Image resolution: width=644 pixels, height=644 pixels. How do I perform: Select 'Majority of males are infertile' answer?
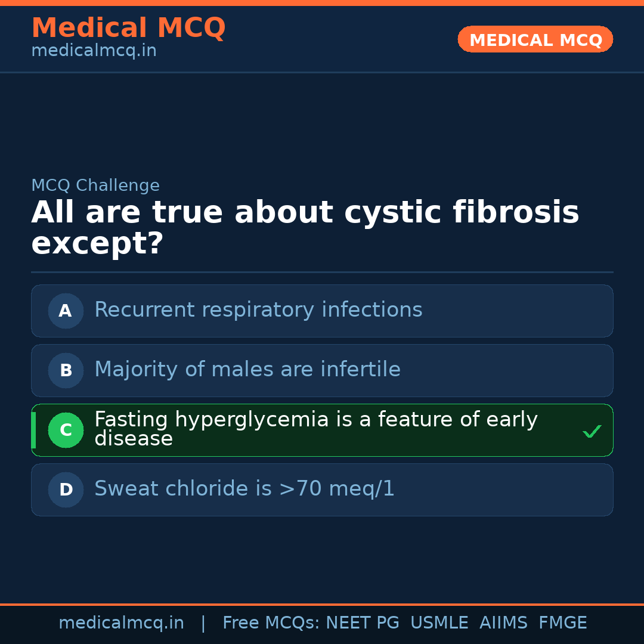[247, 370]
